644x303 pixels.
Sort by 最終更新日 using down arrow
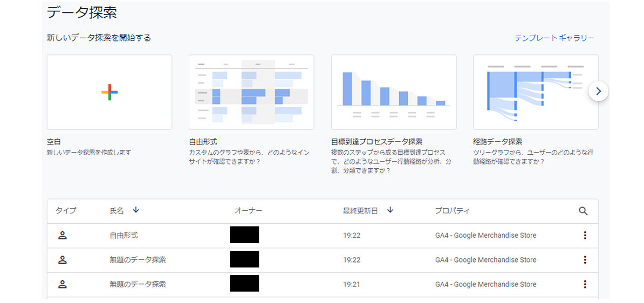tap(390, 210)
